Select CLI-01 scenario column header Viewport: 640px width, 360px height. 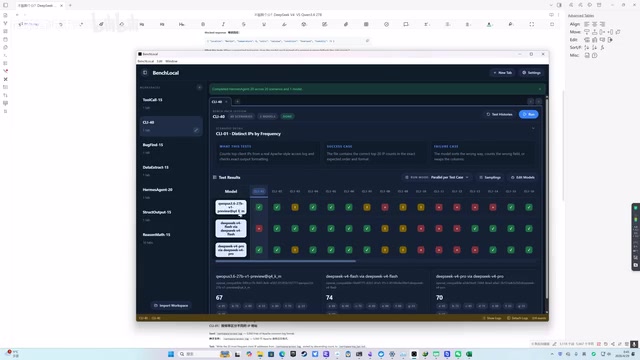point(259,191)
